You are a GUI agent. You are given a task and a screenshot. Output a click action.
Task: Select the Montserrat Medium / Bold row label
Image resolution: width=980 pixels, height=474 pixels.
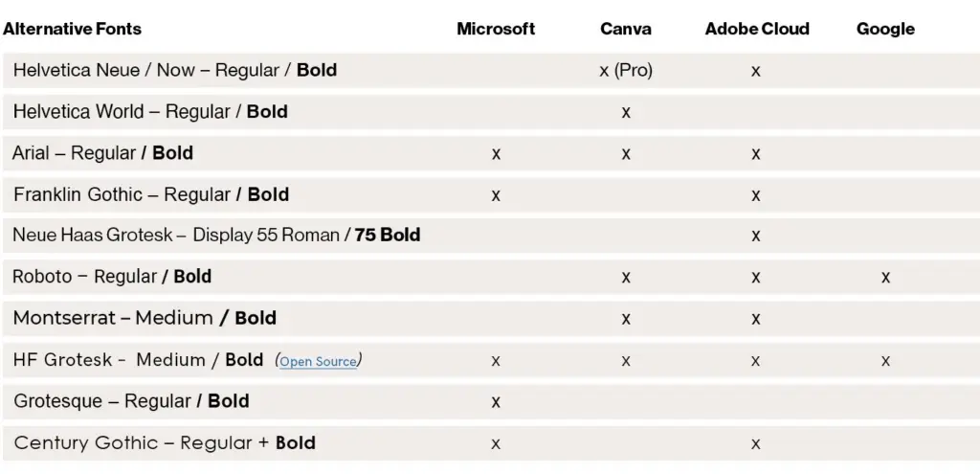[145, 318]
